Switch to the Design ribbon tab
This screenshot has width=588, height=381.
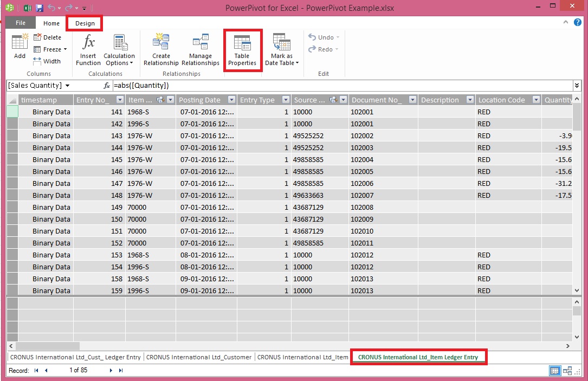(x=84, y=23)
